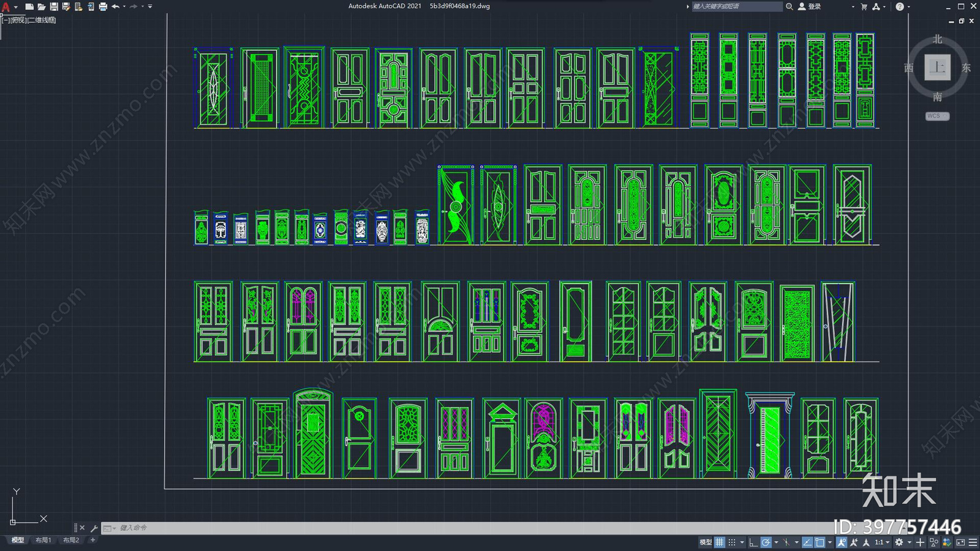980x551 pixels.
Task: Click the 登录 sign-in button
Action: [810, 6]
